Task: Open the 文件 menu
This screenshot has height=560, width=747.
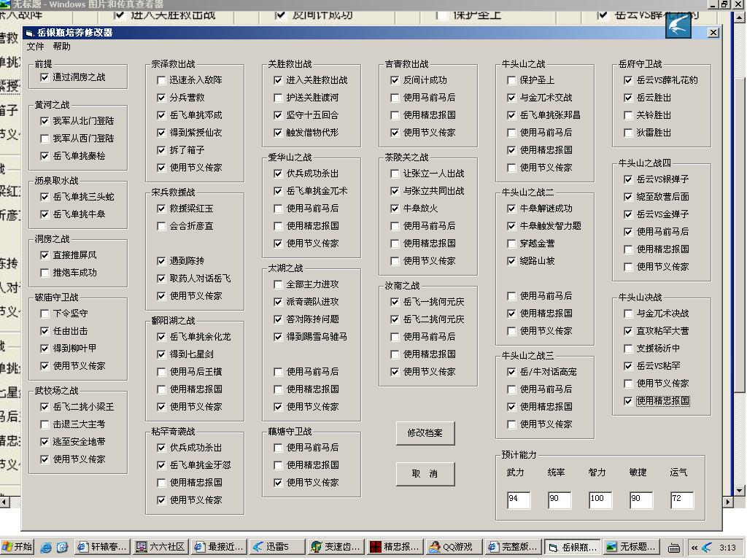Action: point(35,47)
